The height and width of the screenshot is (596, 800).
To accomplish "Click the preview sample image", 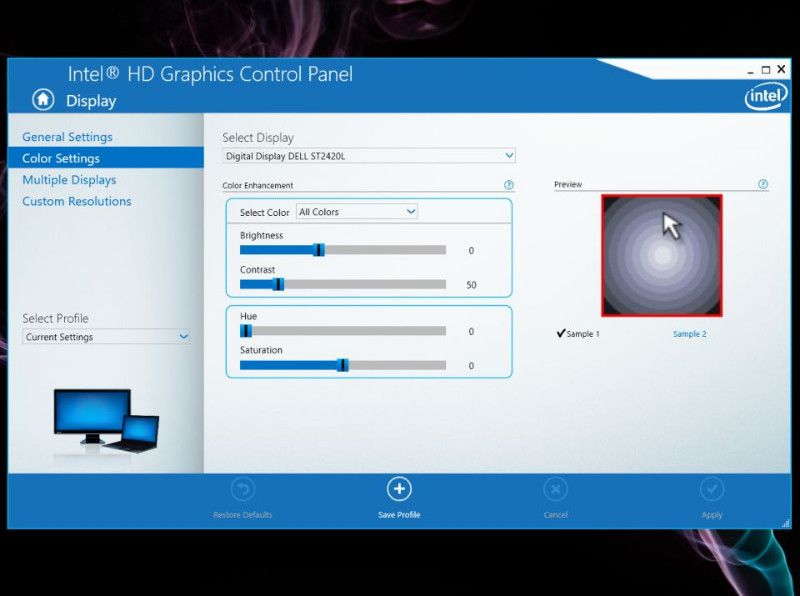I will [x=662, y=255].
